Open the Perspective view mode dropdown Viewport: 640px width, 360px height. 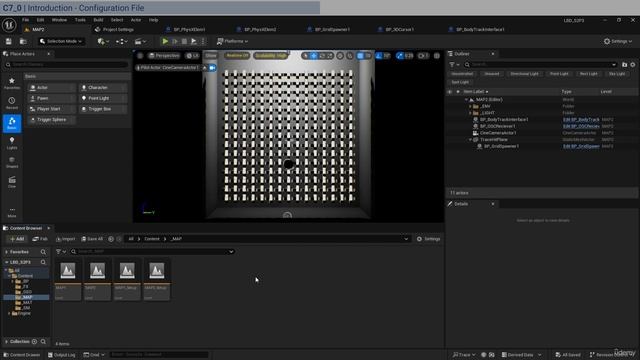click(164, 56)
